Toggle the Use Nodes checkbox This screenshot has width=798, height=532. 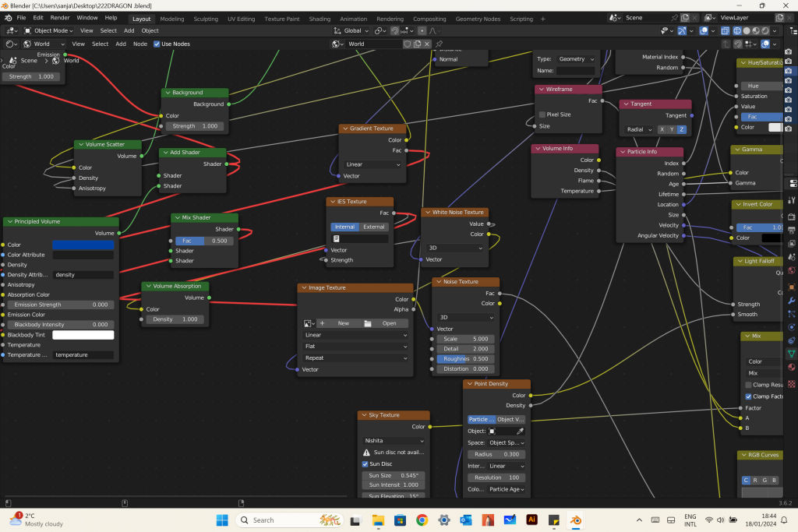pos(157,44)
